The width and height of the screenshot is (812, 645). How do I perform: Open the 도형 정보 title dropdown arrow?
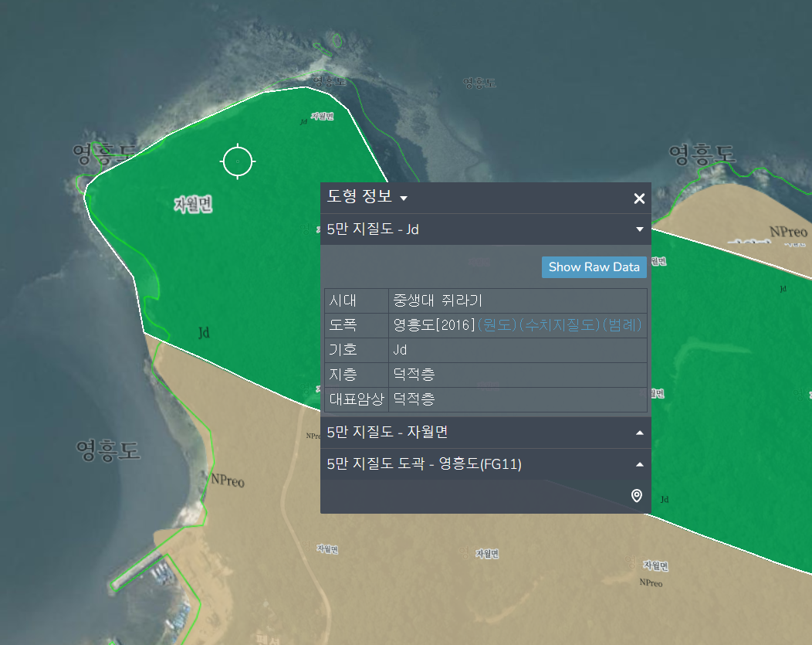(x=404, y=199)
